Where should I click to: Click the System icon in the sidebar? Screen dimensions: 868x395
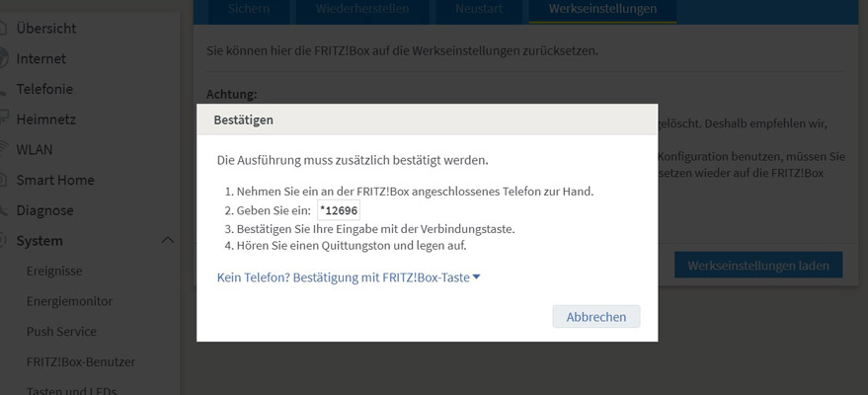coord(3,241)
